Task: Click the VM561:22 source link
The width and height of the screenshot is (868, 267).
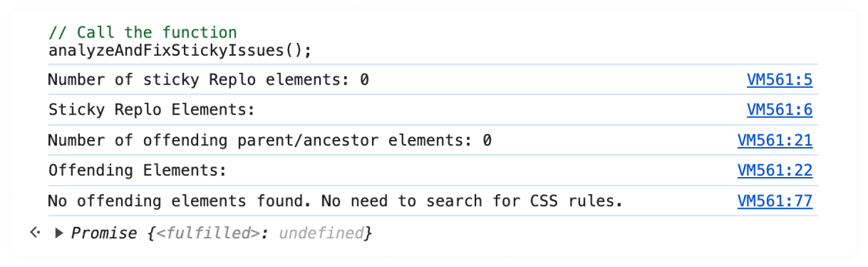Action: click(x=774, y=170)
